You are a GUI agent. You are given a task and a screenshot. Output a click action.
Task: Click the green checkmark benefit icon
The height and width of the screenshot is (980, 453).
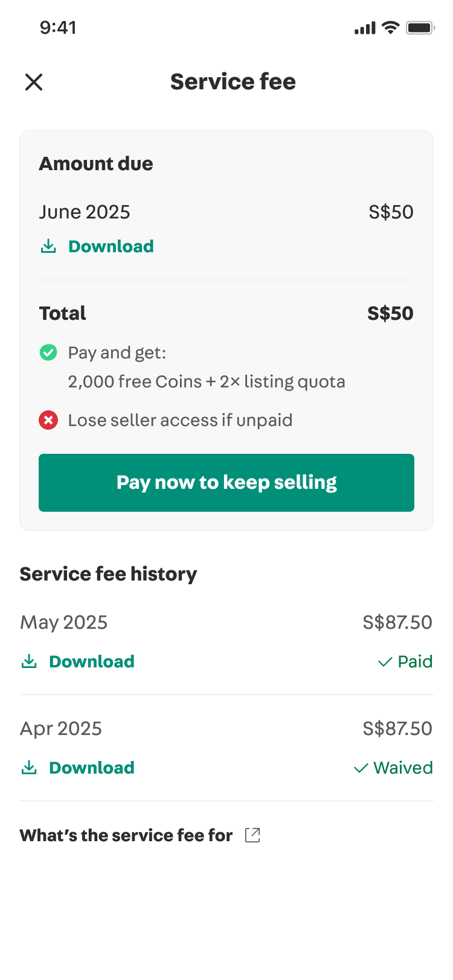48,352
